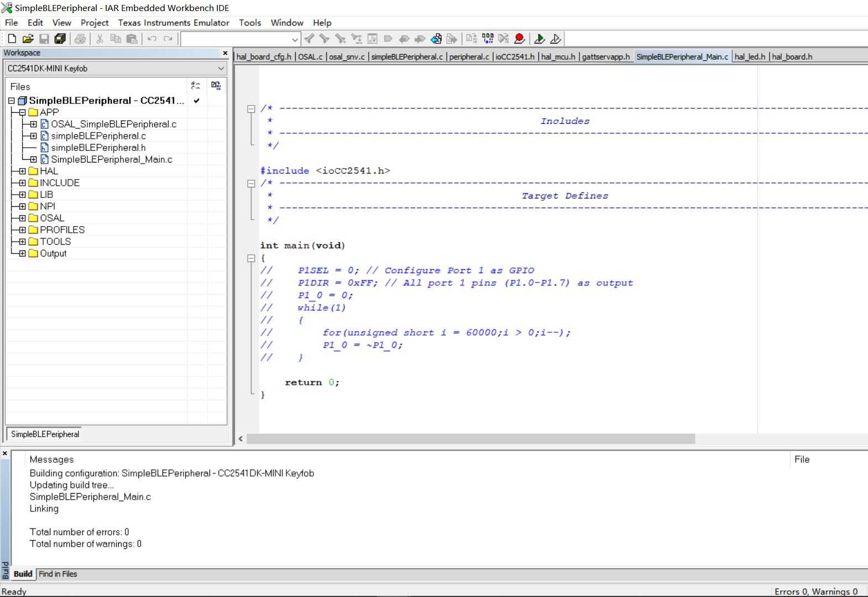The height and width of the screenshot is (597, 868).
Task: Click the Cut scissors icon
Action: click(100, 39)
